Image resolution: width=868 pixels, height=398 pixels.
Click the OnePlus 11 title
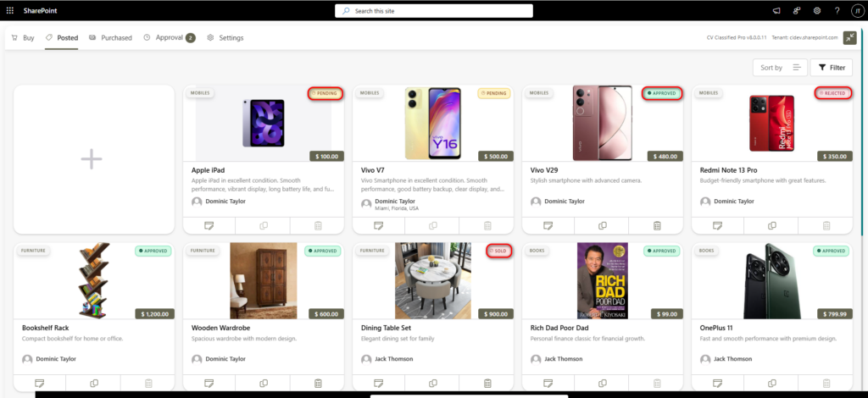[x=716, y=328]
